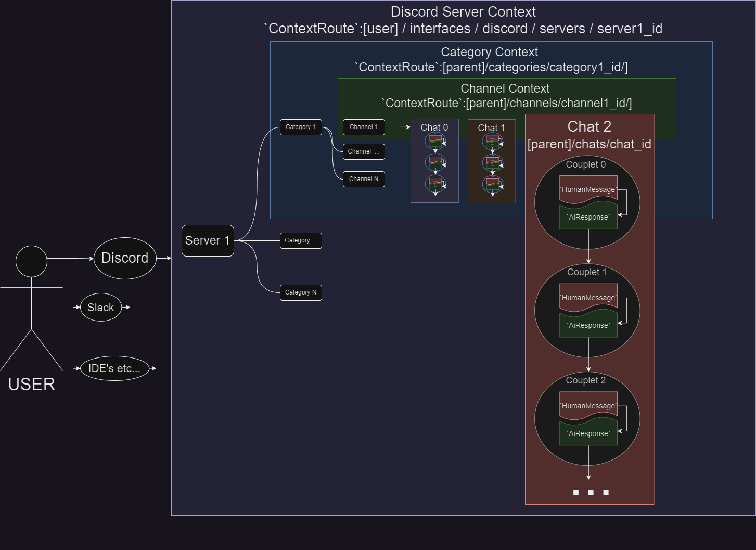Click the Channel Context title
Image resolution: width=756 pixels, height=550 pixels.
(x=505, y=88)
